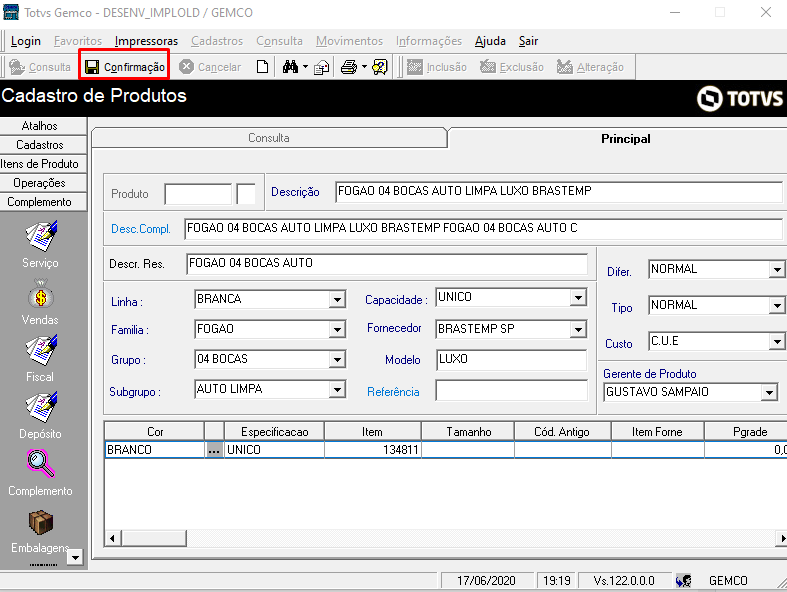This screenshot has height=592, width=787.
Task: Click the Produto code input field
Action: tap(198, 194)
